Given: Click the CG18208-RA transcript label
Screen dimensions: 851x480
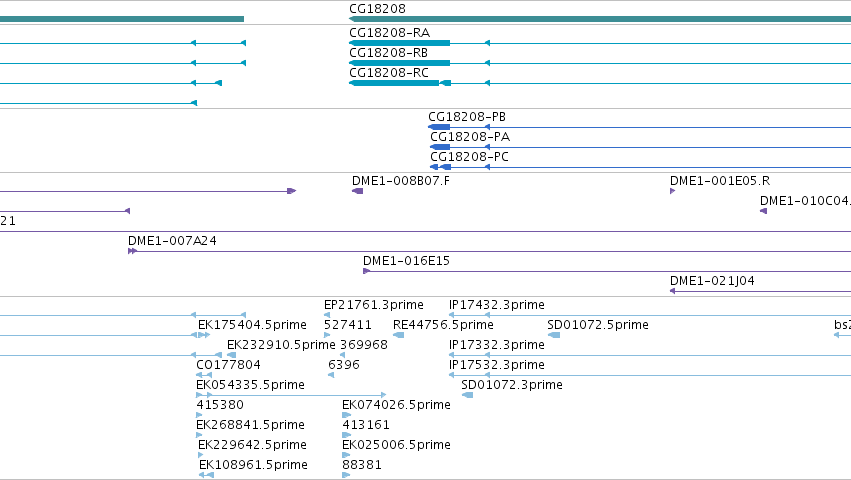Looking at the screenshot, I should [390, 33].
